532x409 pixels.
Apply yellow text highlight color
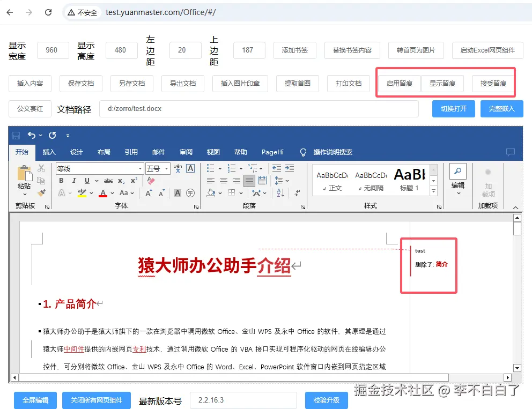tap(81, 192)
